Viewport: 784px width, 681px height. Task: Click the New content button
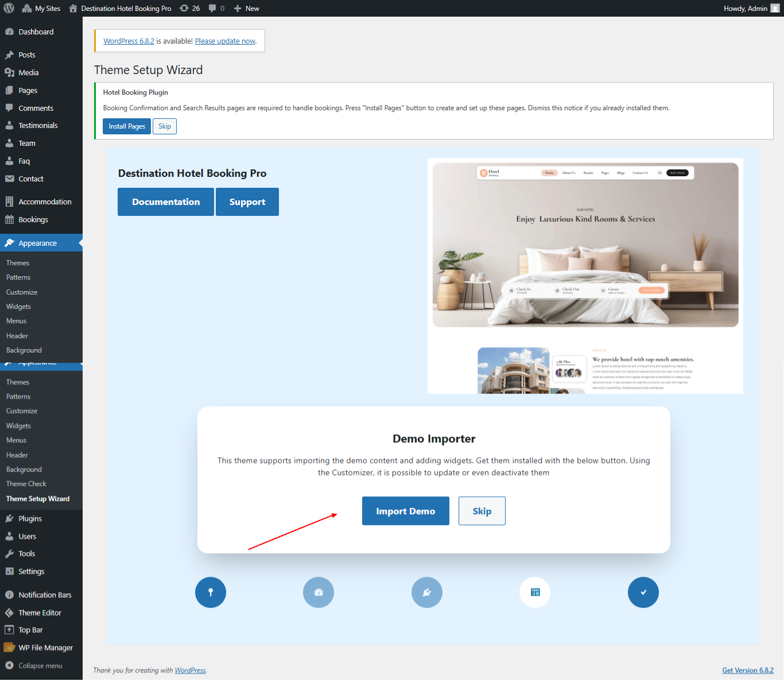point(246,8)
